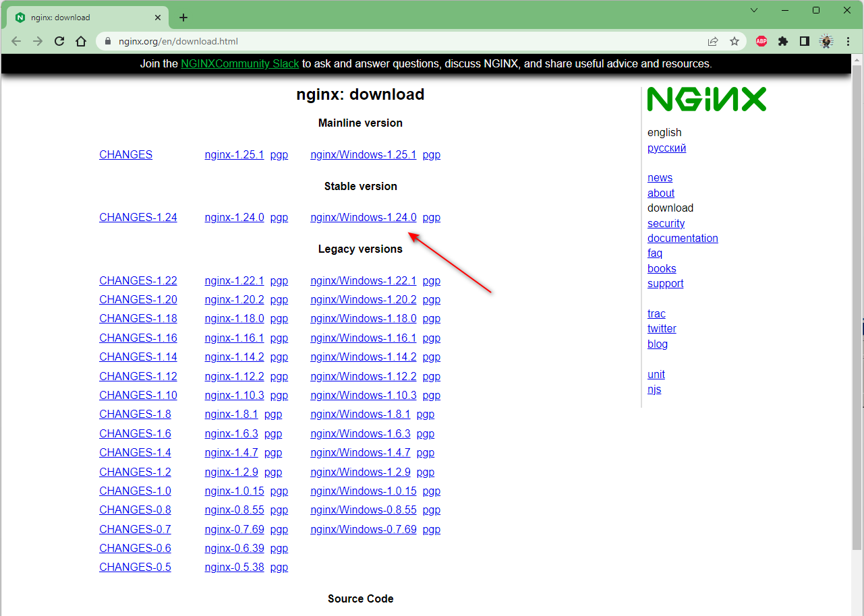Screen dimensions: 864x616
Task: Open CHANGES-1.24 link
Action: pyautogui.click(x=138, y=217)
